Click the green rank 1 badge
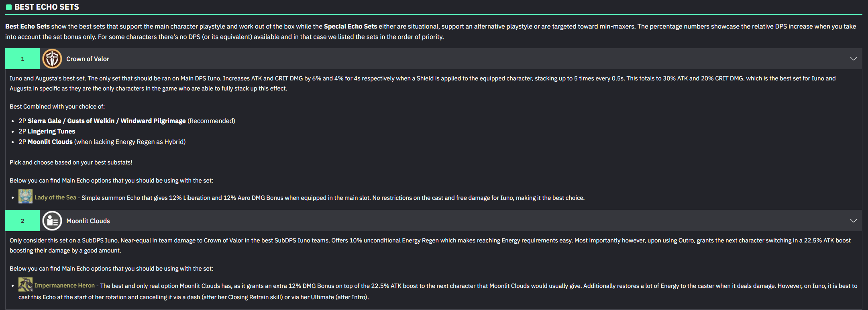 pos(22,59)
